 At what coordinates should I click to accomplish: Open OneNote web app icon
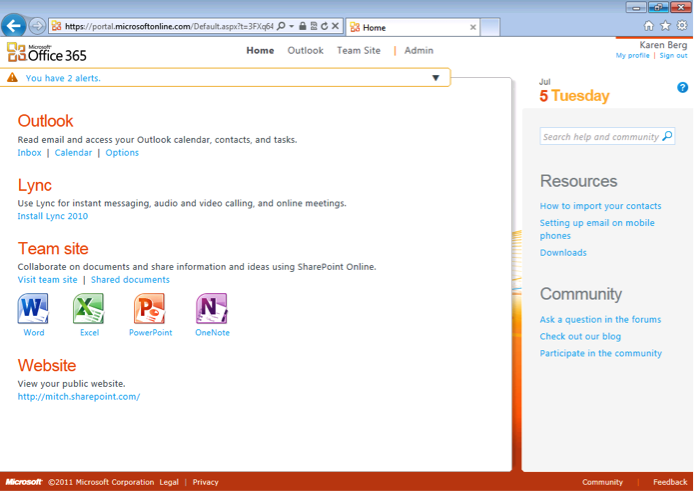pyautogui.click(x=212, y=308)
